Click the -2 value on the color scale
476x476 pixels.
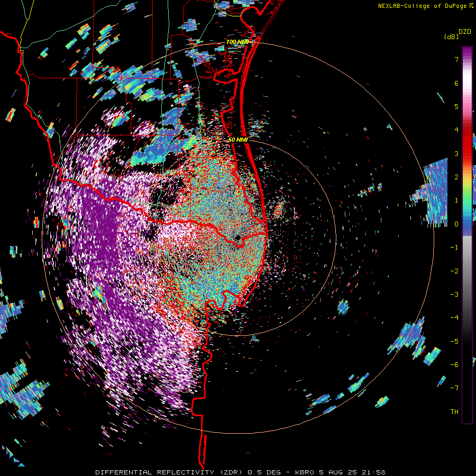click(454, 271)
